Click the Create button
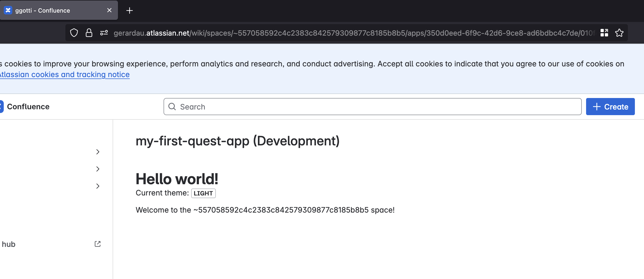Viewport: 644px width, 279px height. click(610, 107)
